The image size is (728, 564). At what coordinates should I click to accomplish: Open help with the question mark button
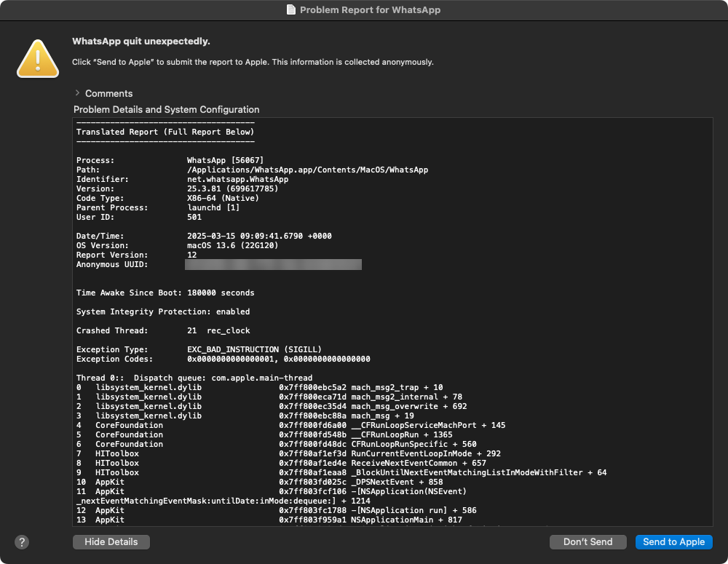pos(22,541)
